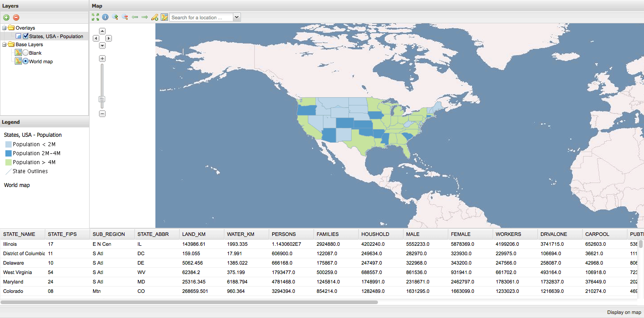The width and height of the screenshot is (644, 318).
Task: Select the zoom out magnifier tool
Action: pos(125,17)
